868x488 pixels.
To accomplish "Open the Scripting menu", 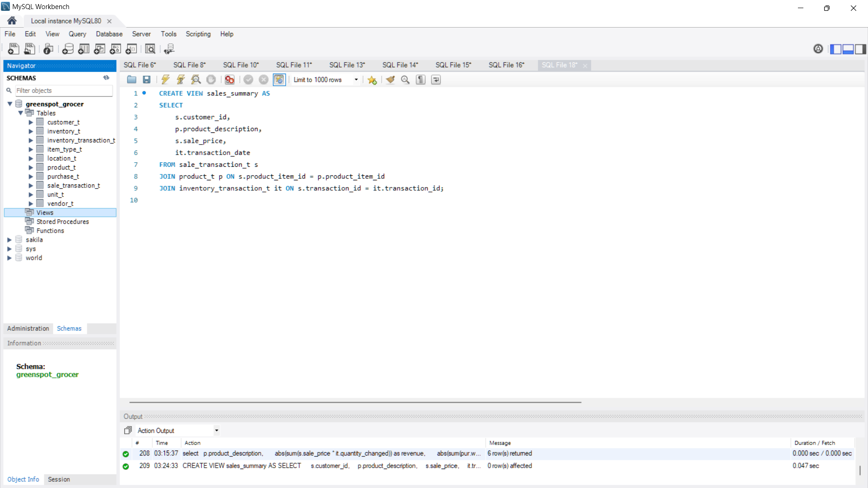I will [x=198, y=34].
